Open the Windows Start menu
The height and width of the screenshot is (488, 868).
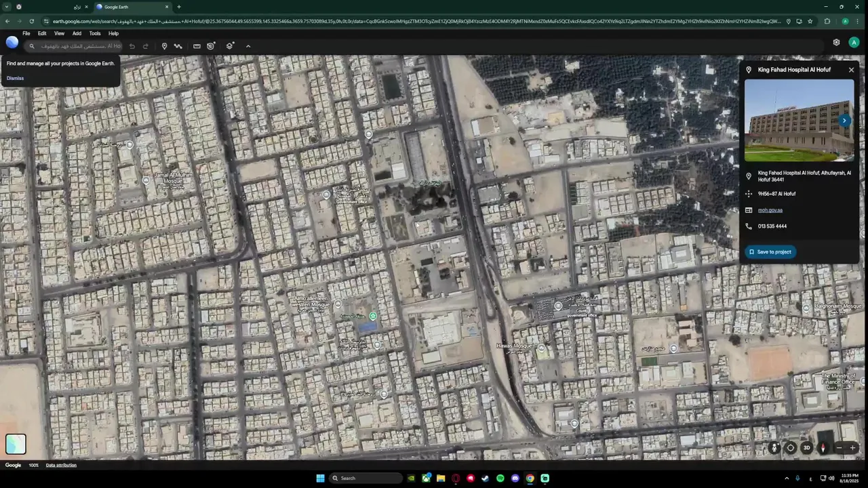click(320, 478)
